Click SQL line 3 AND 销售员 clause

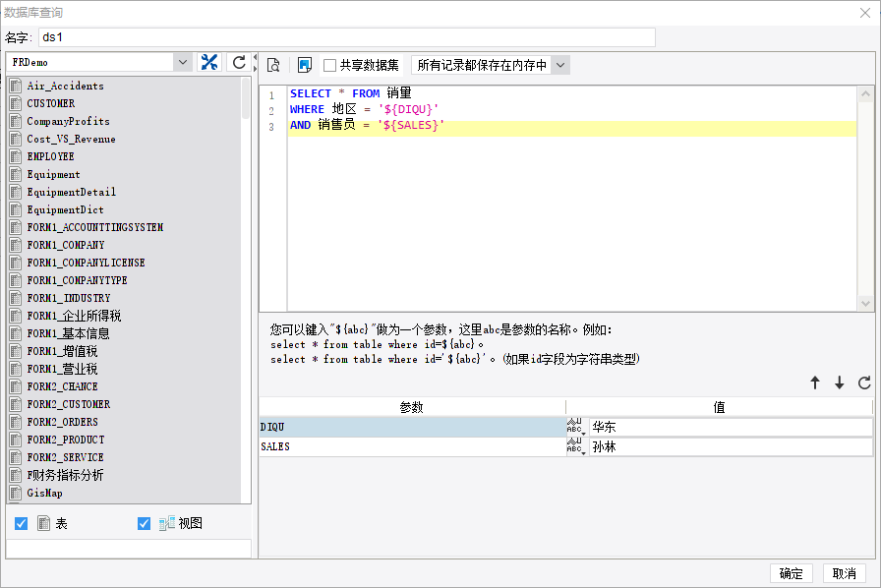pyautogui.click(x=367, y=125)
